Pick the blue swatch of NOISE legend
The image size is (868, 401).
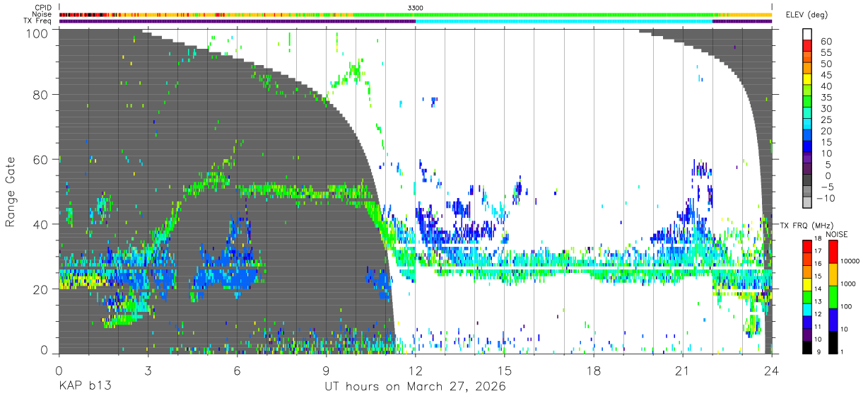833,319
